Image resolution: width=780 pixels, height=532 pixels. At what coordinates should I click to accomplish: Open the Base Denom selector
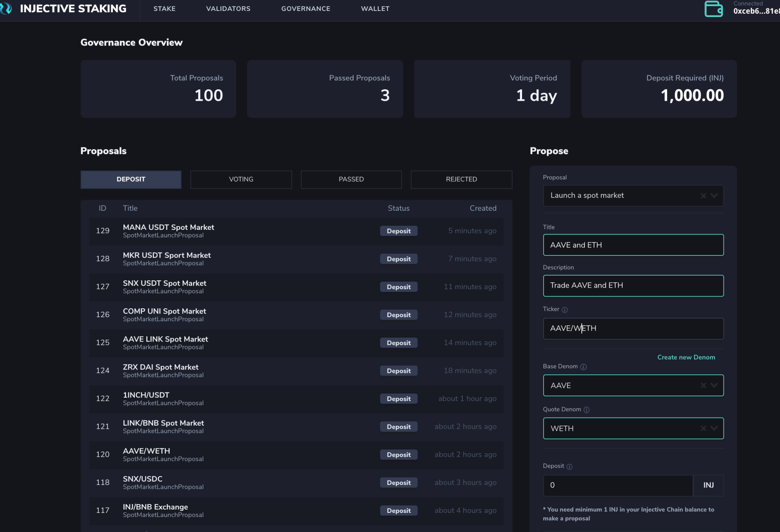point(714,385)
